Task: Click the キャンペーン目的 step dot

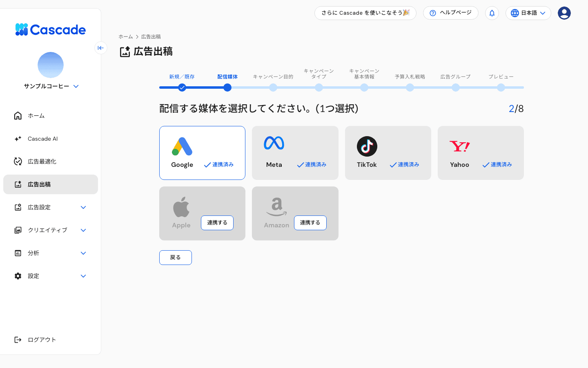Action: click(x=273, y=88)
